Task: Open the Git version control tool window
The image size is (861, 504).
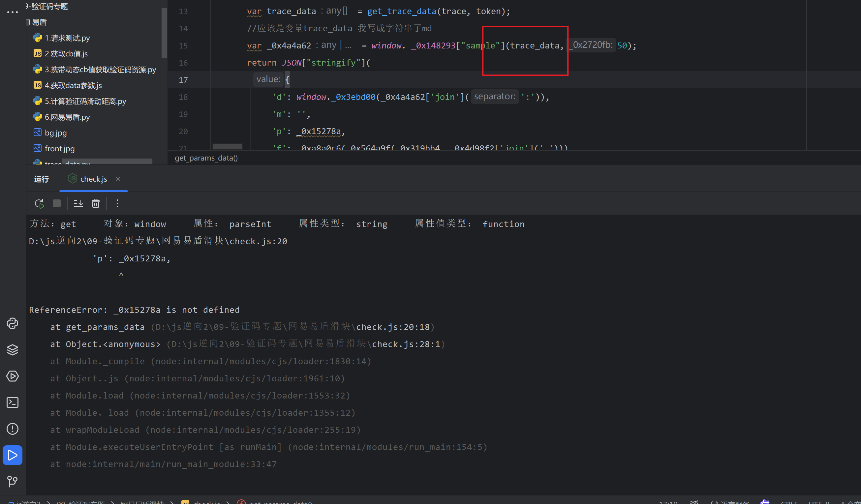Action: pos(13,482)
